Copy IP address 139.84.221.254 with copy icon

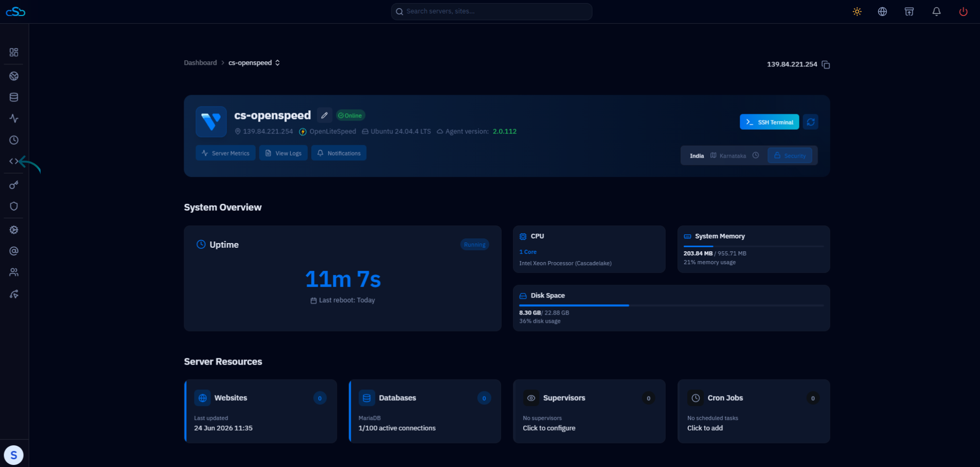[x=826, y=64]
